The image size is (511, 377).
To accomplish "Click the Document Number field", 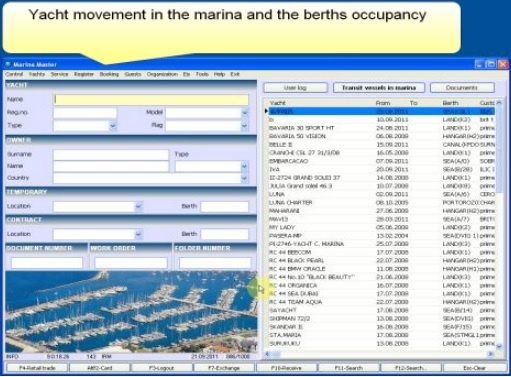I will point(47,263).
